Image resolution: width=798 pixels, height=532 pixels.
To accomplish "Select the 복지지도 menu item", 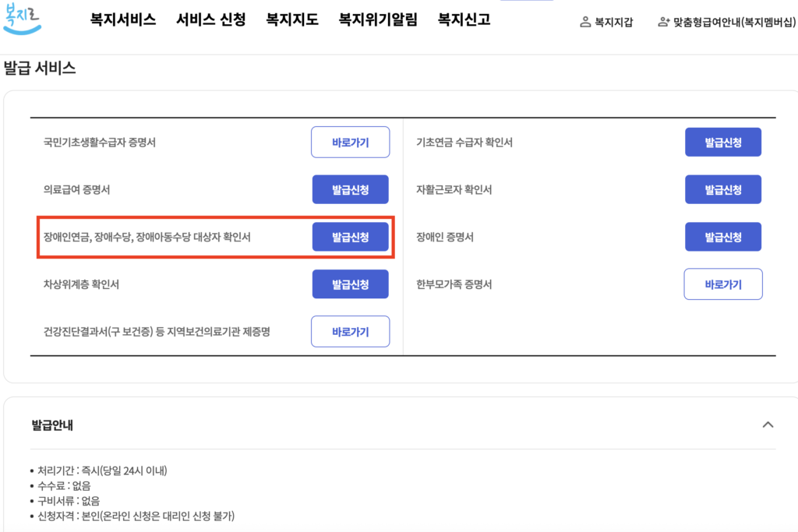I will click(292, 20).
